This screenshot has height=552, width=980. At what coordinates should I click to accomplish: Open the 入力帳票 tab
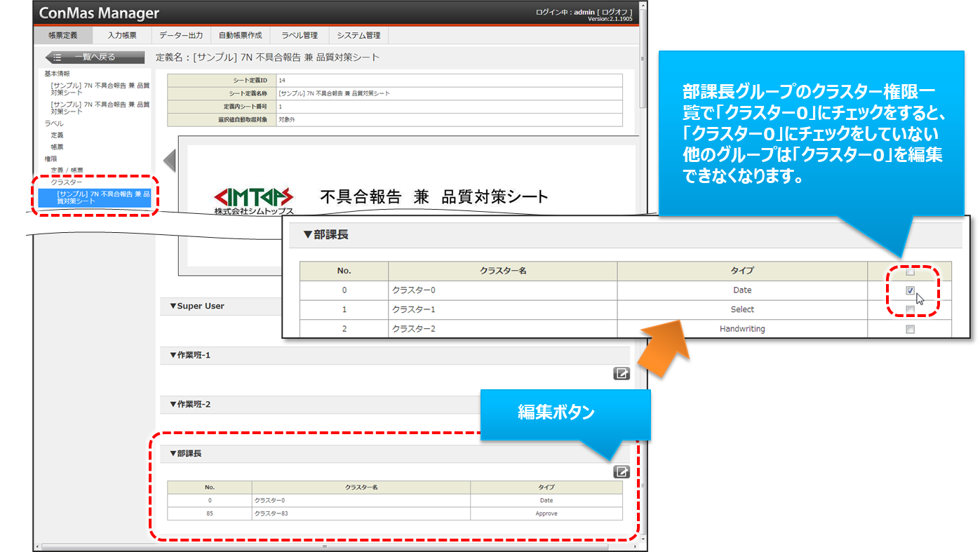click(122, 35)
